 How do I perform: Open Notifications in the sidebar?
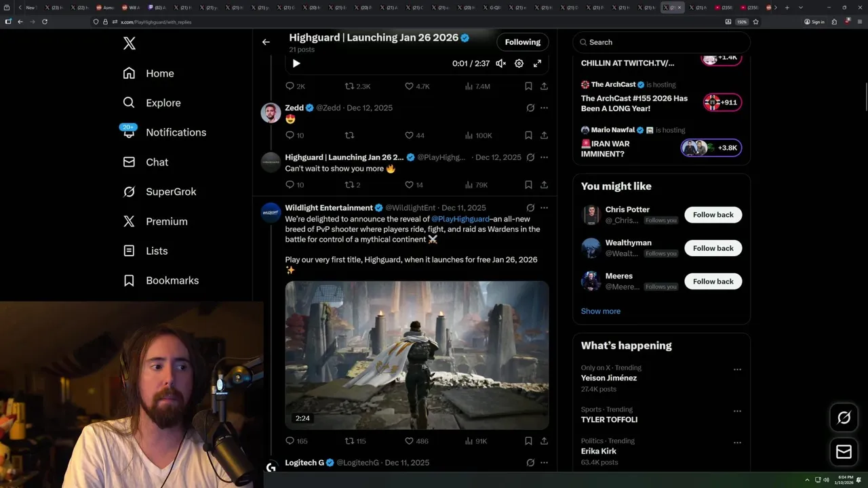coord(164,132)
